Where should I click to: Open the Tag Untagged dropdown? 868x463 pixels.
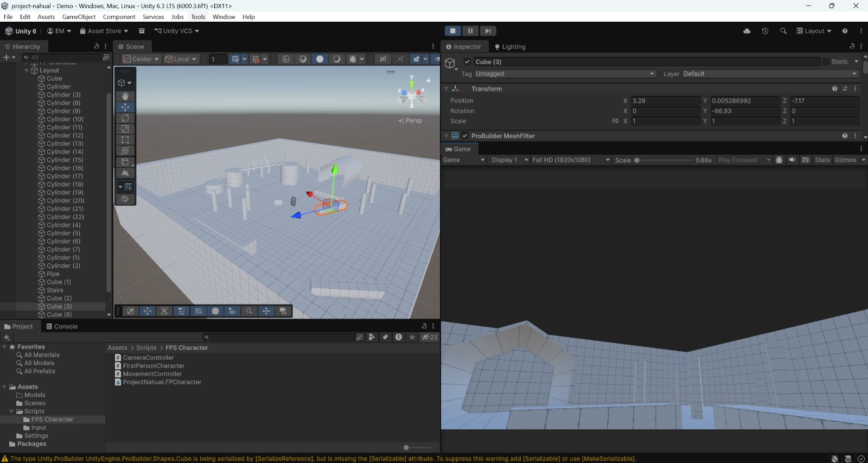point(565,74)
